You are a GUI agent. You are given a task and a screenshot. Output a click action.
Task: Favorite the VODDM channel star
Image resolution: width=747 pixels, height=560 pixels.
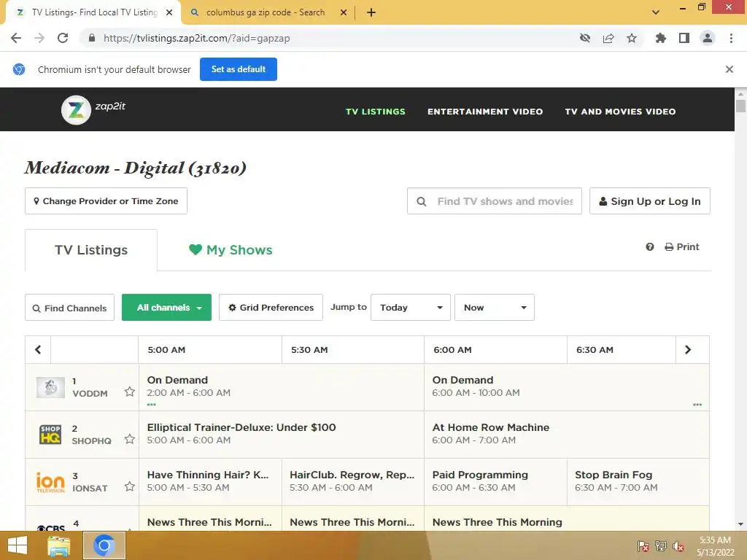130,392
